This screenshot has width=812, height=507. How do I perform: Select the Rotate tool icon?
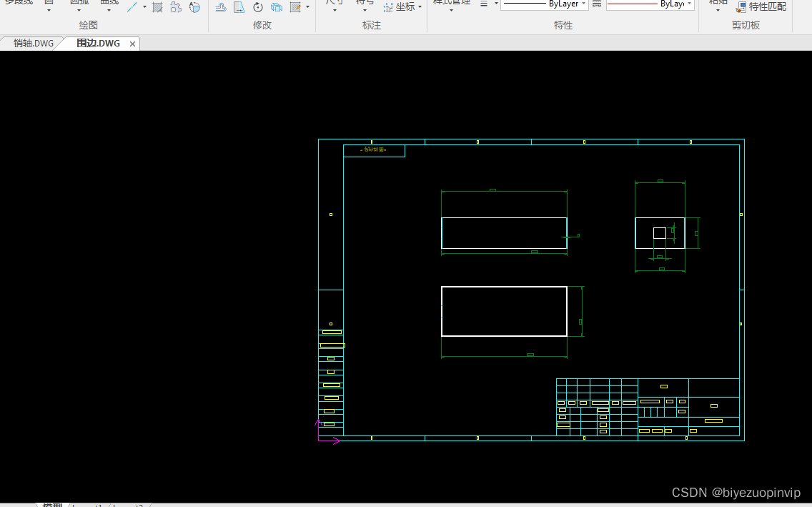258,6
